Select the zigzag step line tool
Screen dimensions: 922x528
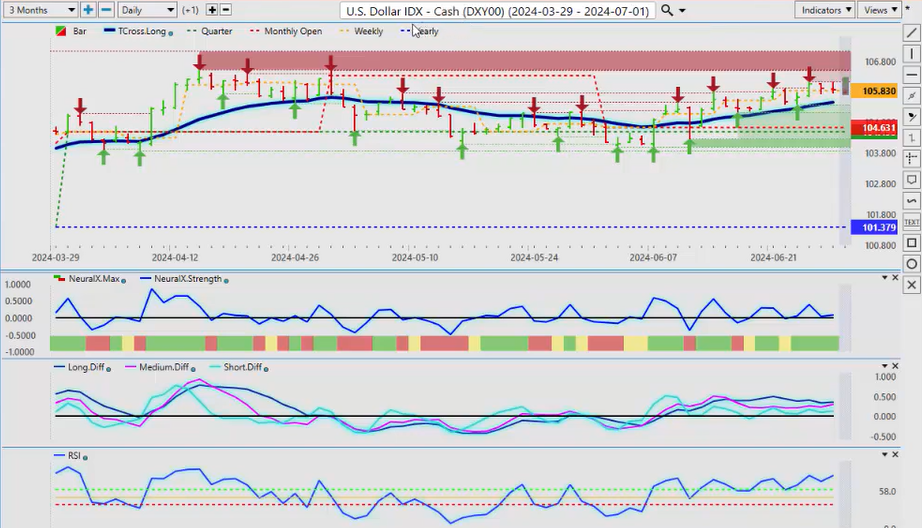911,138
